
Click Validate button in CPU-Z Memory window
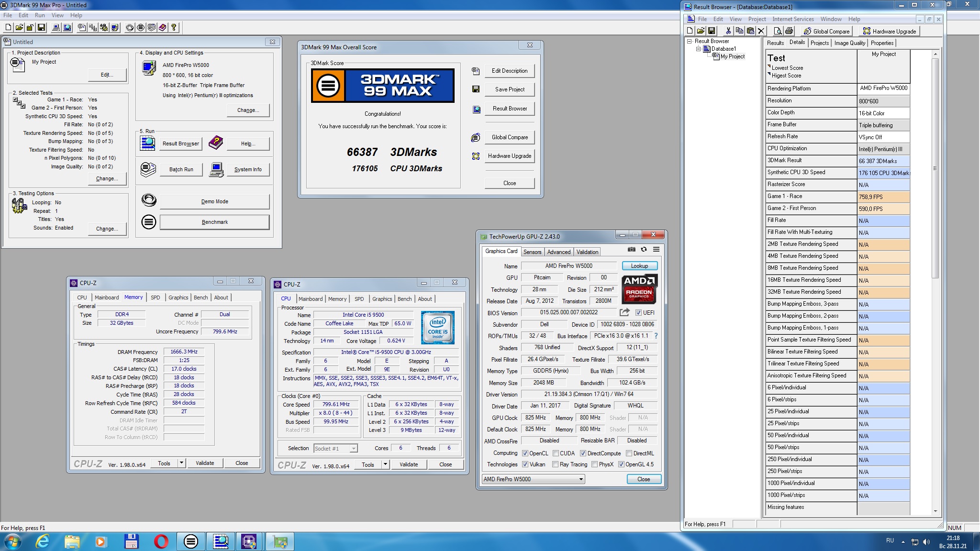205,463
